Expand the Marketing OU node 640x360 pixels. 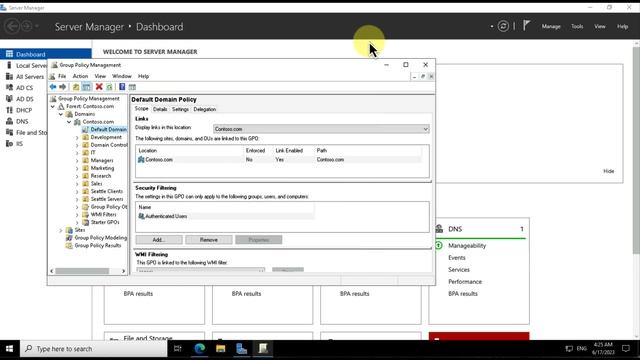77,169
